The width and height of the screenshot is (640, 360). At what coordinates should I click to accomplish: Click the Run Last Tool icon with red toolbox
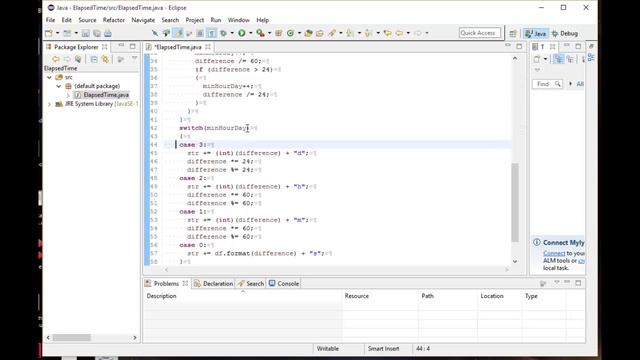coord(260,33)
